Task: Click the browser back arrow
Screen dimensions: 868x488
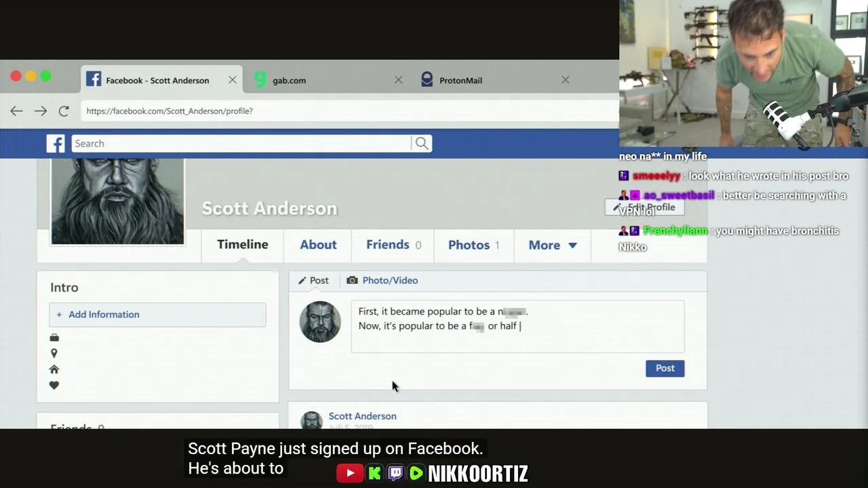Action: pos(16,110)
